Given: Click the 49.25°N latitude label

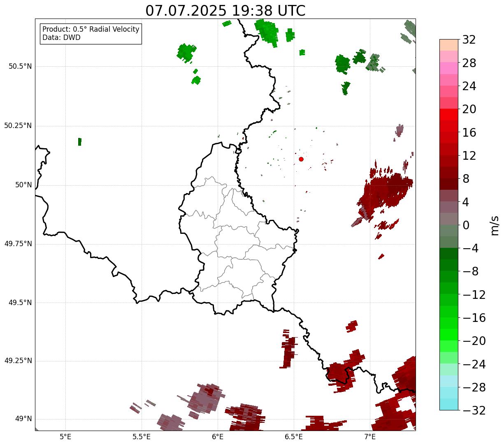Looking at the screenshot, I should [18, 361].
